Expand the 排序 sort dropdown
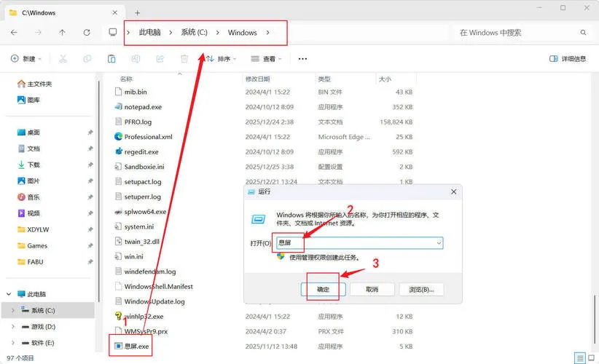The height and width of the screenshot is (364, 599). 220,59
